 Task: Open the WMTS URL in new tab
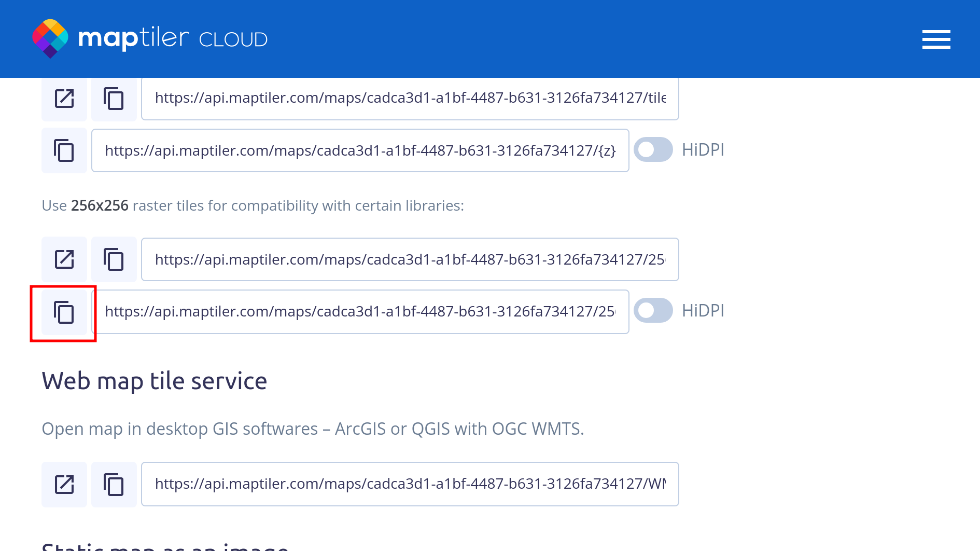coord(64,484)
